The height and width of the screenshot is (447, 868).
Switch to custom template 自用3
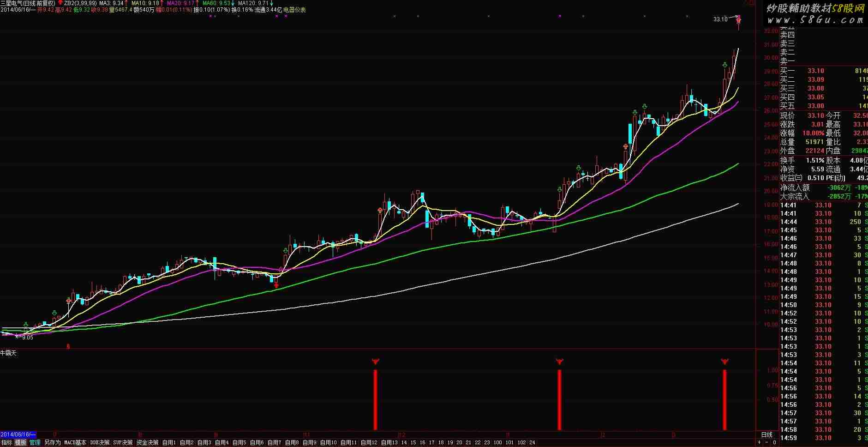point(204,442)
